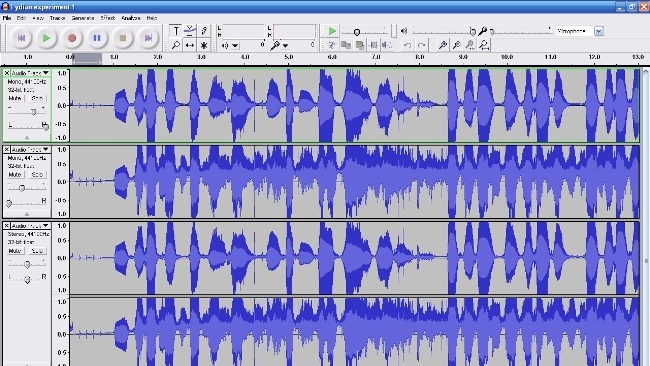Open Microphone input source dropdown
650x366 pixels.
coord(599,31)
